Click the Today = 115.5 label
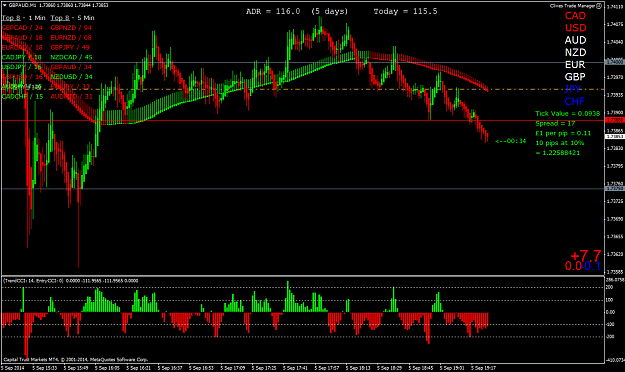 pos(405,12)
